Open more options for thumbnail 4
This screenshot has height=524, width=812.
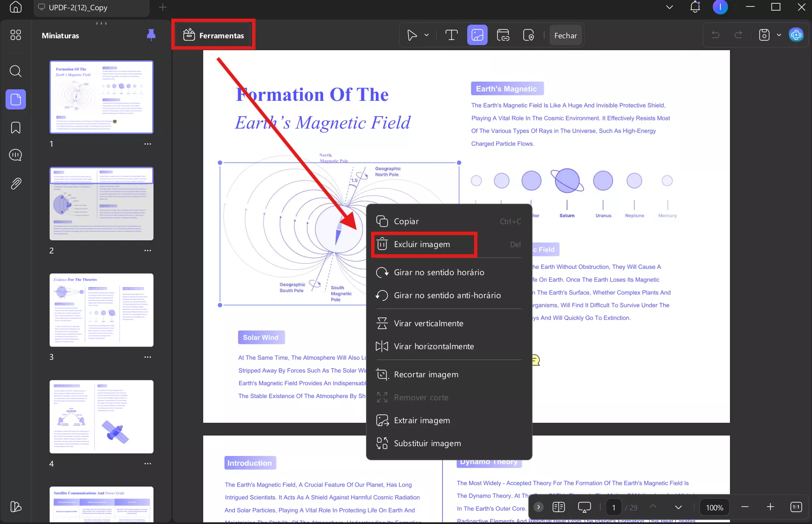(x=148, y=464)
